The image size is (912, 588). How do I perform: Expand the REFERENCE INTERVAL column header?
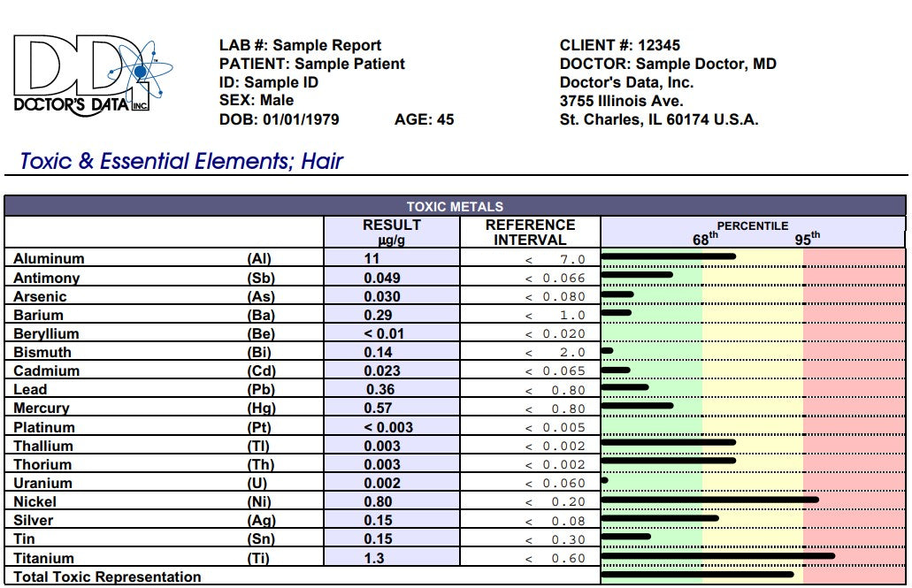(x=528, y=232)
